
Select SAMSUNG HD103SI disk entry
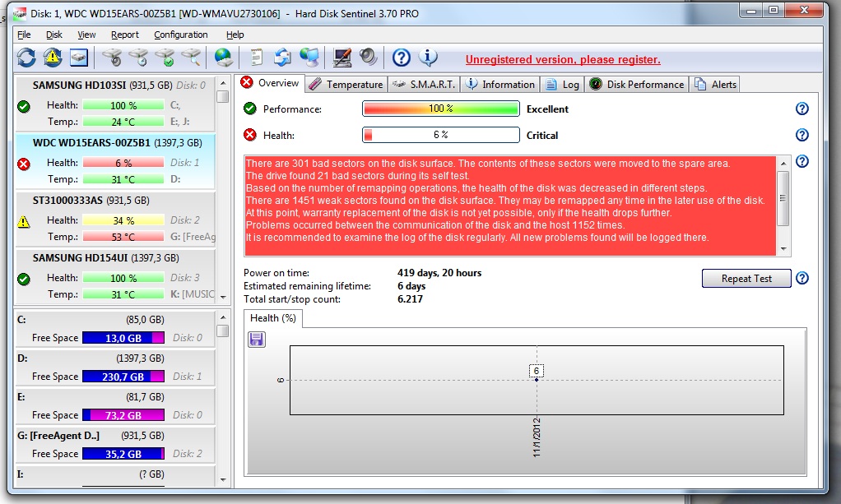115,104
